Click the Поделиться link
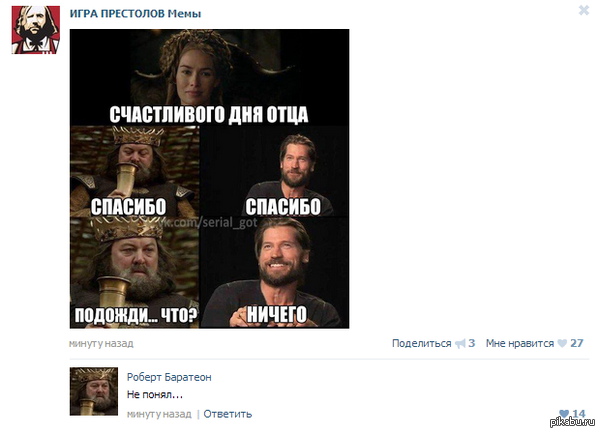 point(422,343)
